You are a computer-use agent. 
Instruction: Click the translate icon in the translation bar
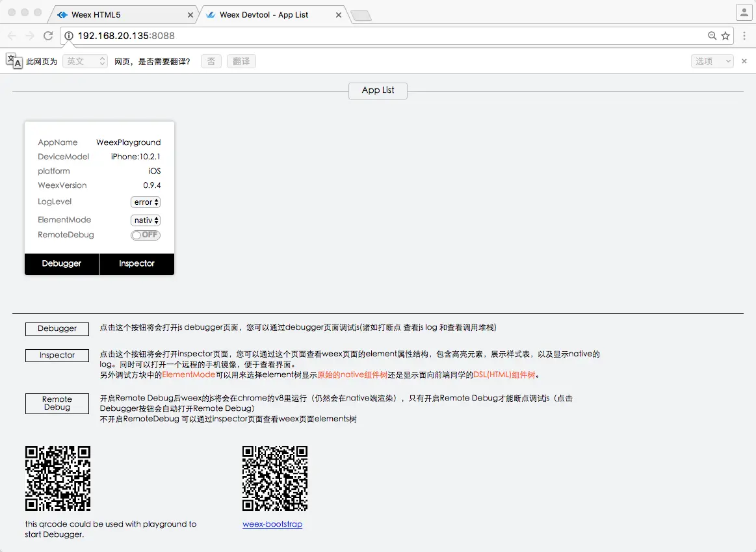tap(14, 60)
